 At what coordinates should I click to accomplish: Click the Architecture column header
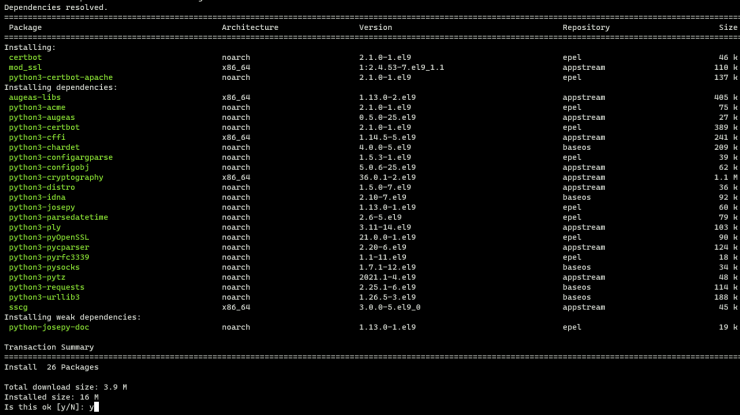[250, 27]
